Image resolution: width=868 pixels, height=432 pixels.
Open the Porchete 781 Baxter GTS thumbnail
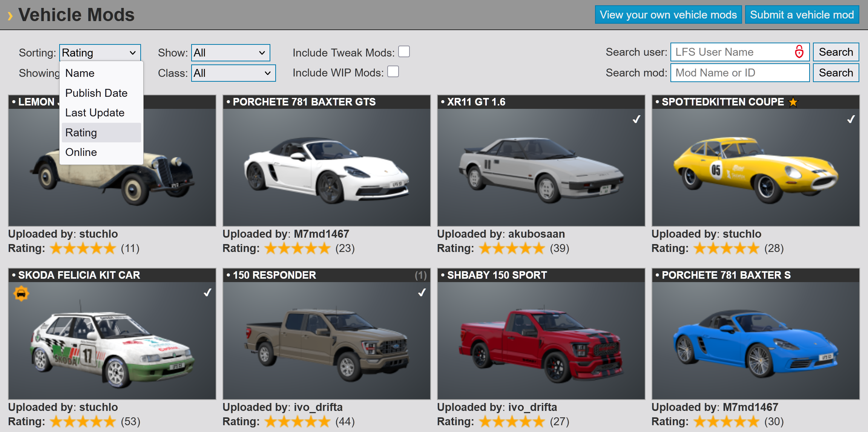[327, 167]
